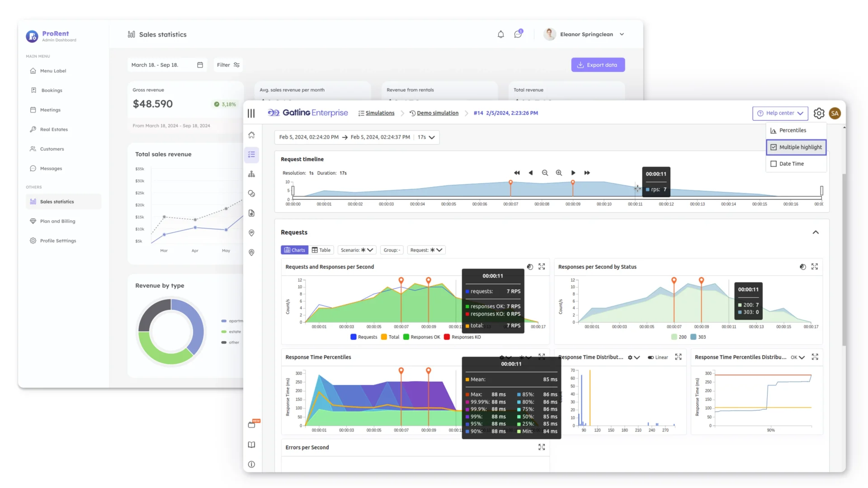Expand the Requests and Responses chart to fullscreen
The width and height of the screenshot is (868, 488).
(x=542, y=267)
